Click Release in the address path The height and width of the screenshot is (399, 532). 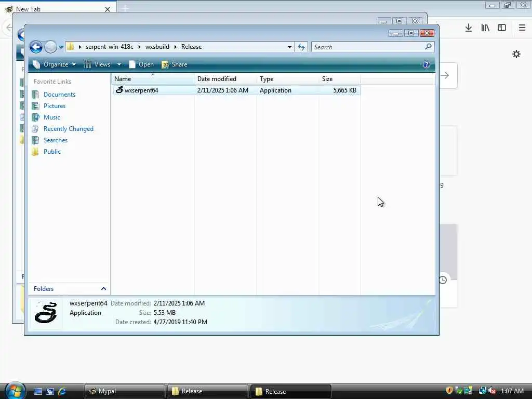tap(191, 47)
